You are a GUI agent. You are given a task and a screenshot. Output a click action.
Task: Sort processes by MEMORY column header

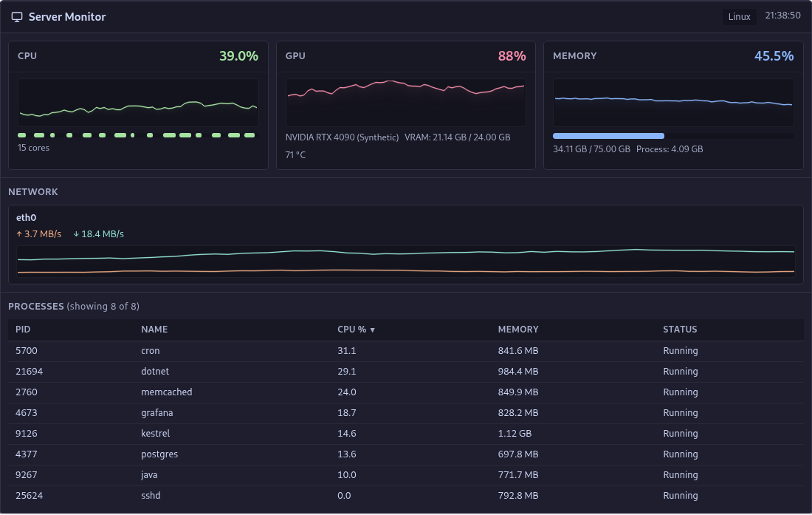tap(518, 330)
